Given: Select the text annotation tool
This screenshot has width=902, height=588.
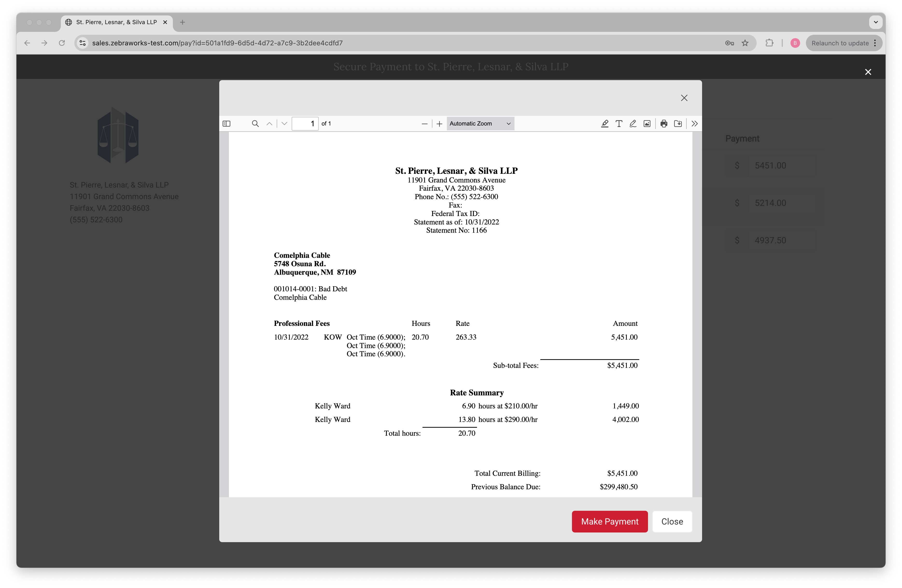Looking at the screenshot, I should click(x=619, y=124).
